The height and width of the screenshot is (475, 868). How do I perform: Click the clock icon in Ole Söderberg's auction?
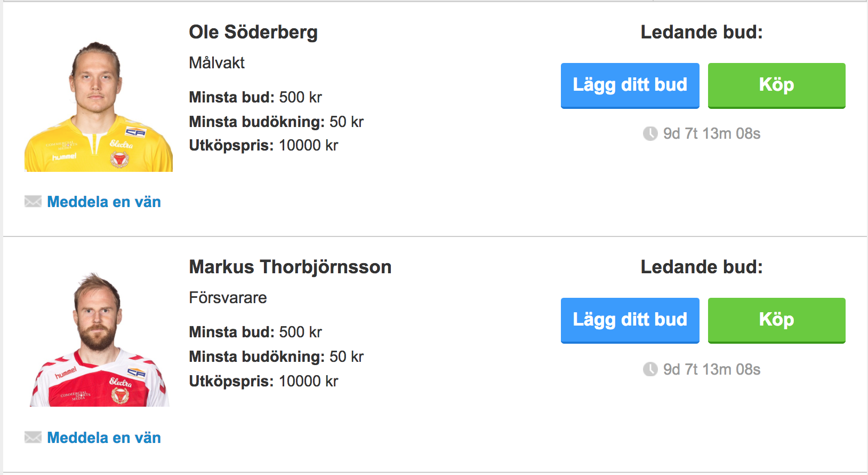tap(650, 133)
